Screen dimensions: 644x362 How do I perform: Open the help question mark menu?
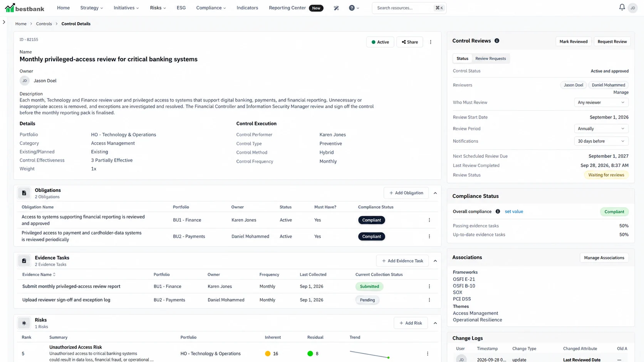pyautogui.click(x=354, y=8)
